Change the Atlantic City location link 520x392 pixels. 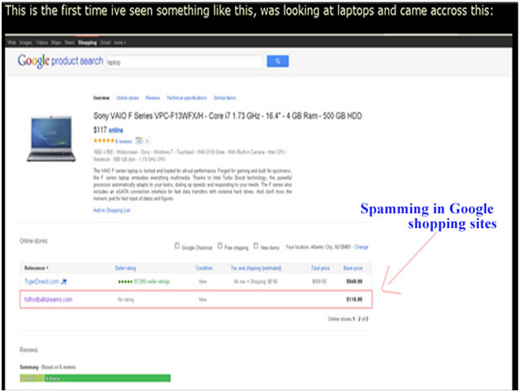tap(361, 247)
